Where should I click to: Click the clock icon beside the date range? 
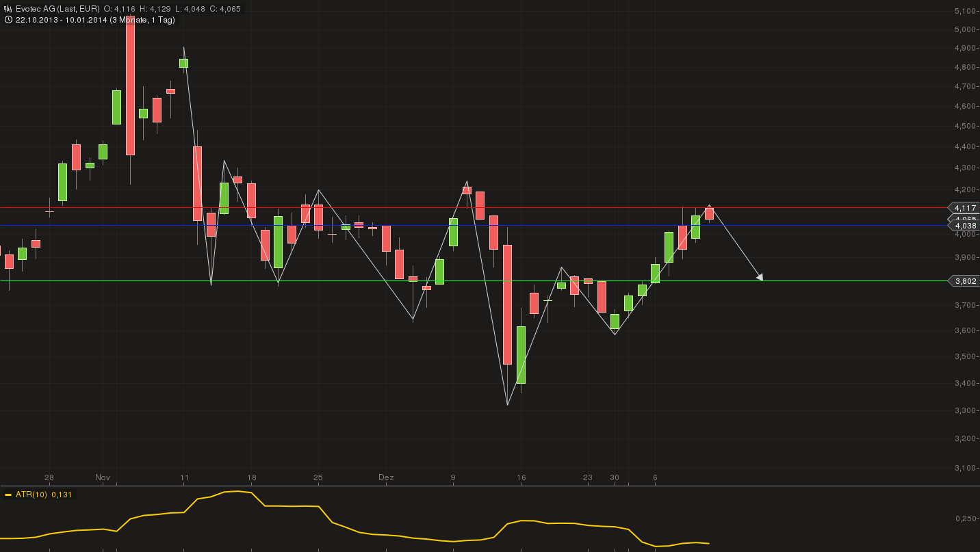pos(8,20)
